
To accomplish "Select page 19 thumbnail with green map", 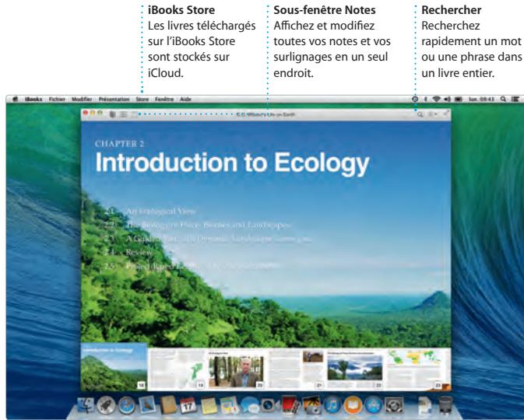I will pos(177,369).
